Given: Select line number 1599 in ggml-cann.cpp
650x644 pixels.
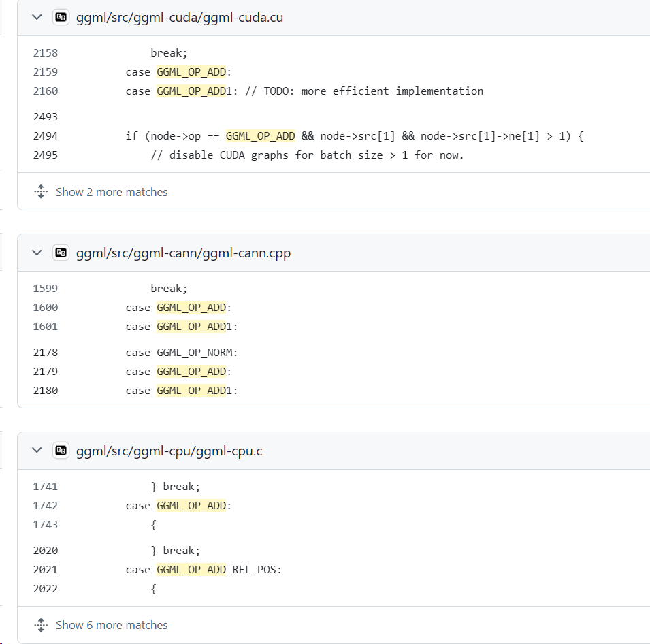Looking at the screenshot, I should click(x=45, y=288).
